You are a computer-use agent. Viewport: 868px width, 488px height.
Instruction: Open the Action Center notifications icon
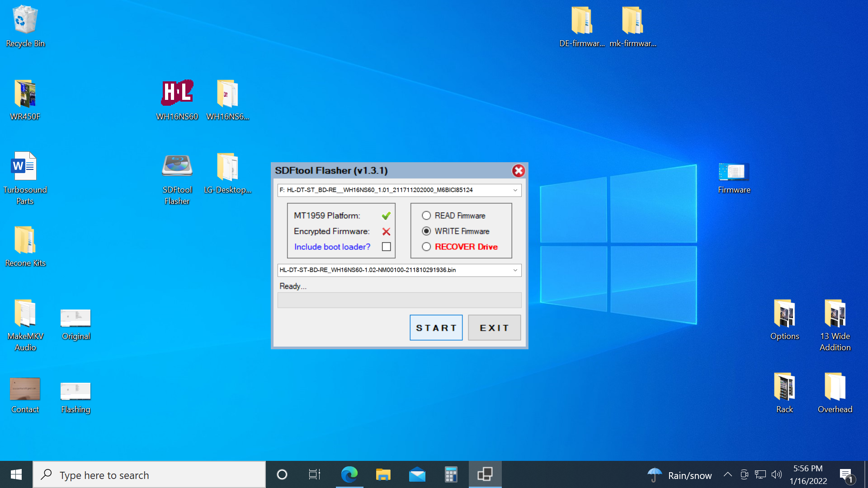846,475
